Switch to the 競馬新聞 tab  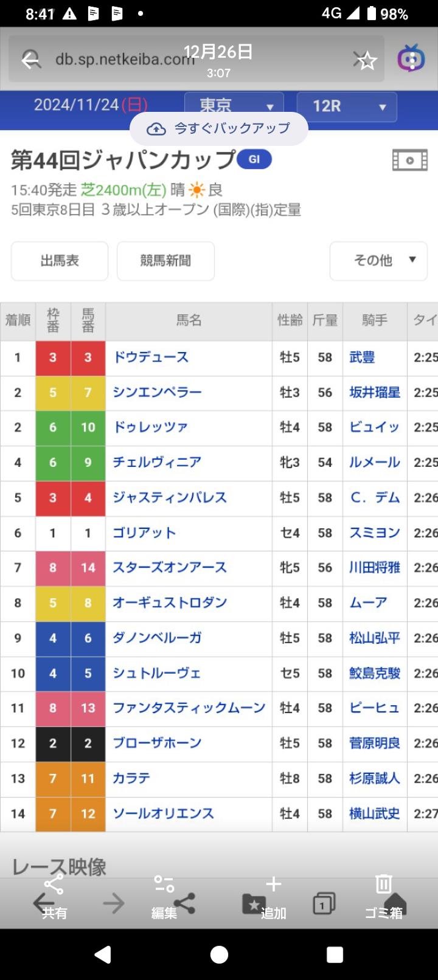click(x=165, y=261)
